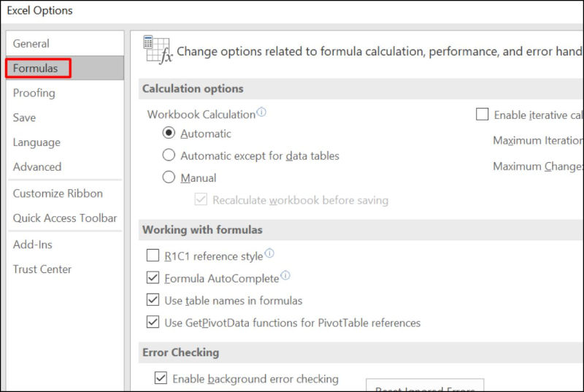Click the Workbook Calculation label
This screenshot has width=584, height=392.
click(x=201, y=115)
